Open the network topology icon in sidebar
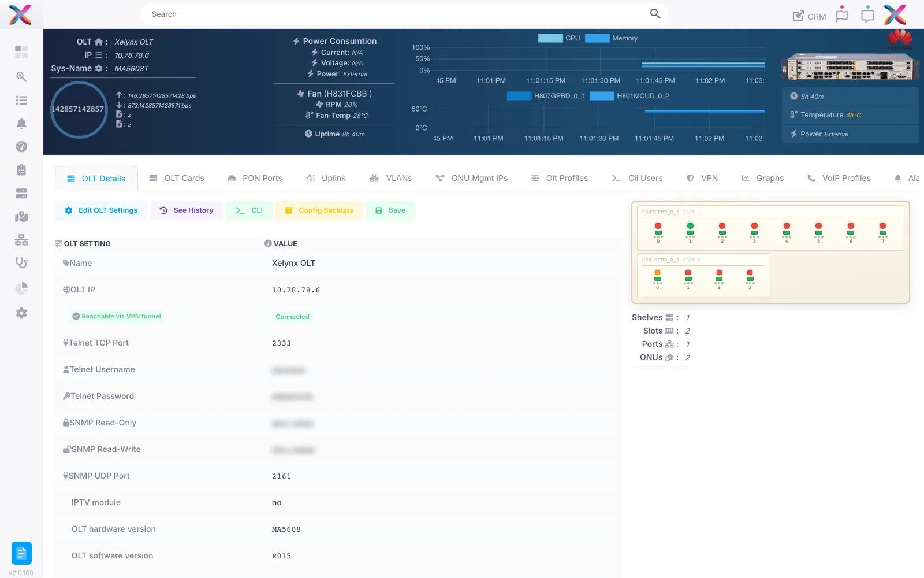The height and width of the screenshot is (578, 924). (x=21, y=240)
